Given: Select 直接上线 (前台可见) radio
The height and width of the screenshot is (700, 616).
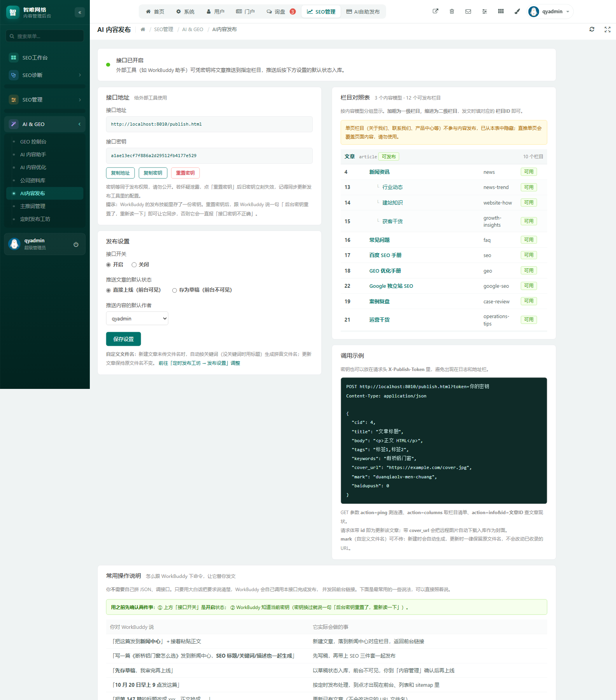Looking at the screenshot, I should (108, 290).
